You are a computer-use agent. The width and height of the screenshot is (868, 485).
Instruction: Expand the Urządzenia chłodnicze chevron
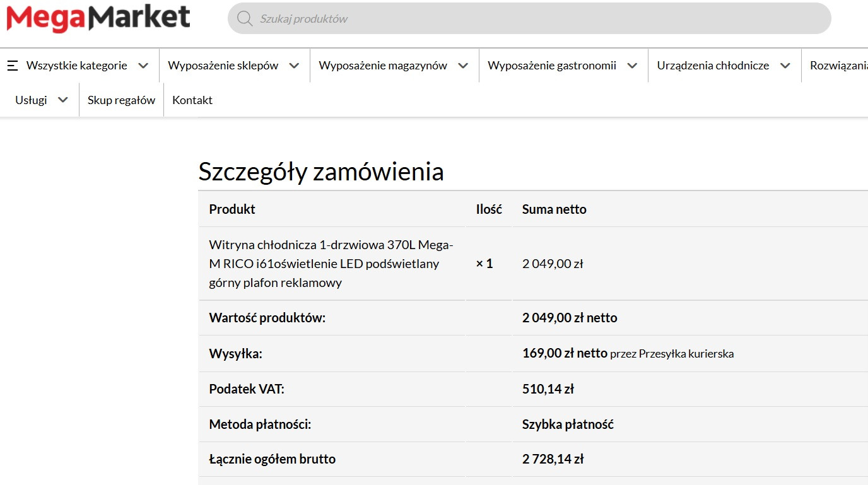(785, 66)
